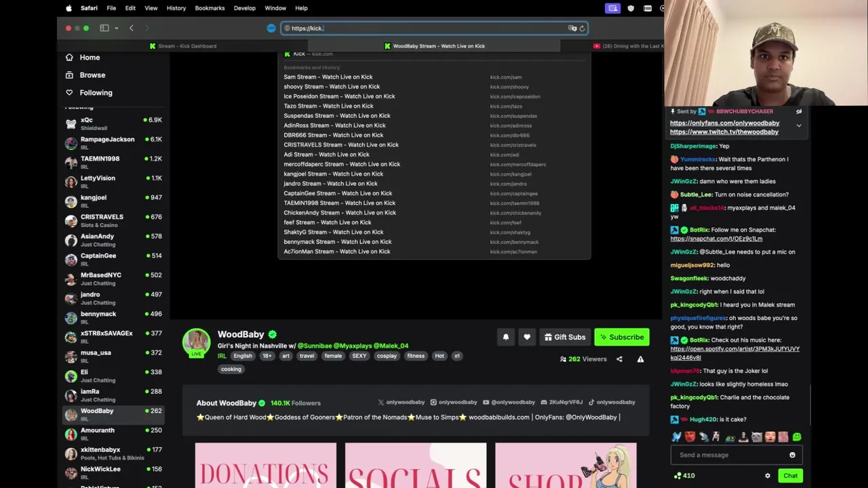The height and width of the screenshot is (488, 868).
Task: Open WoodBaby's Discord 2KuNqrVF6J link
Action: (x=561, y=403)
